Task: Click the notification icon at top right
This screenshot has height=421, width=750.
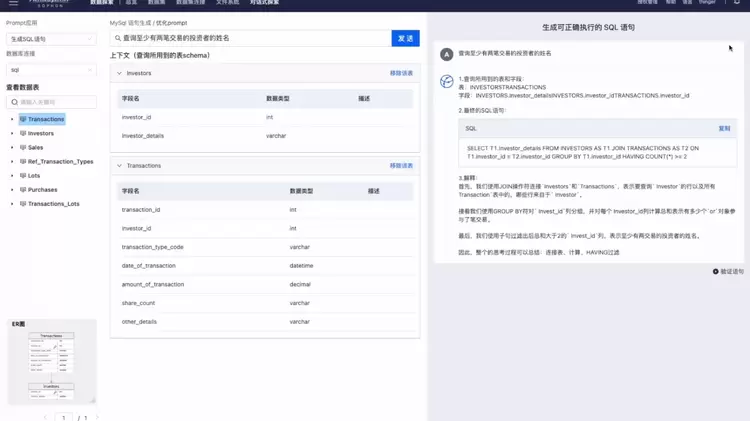Action: (x=737, y=3)
